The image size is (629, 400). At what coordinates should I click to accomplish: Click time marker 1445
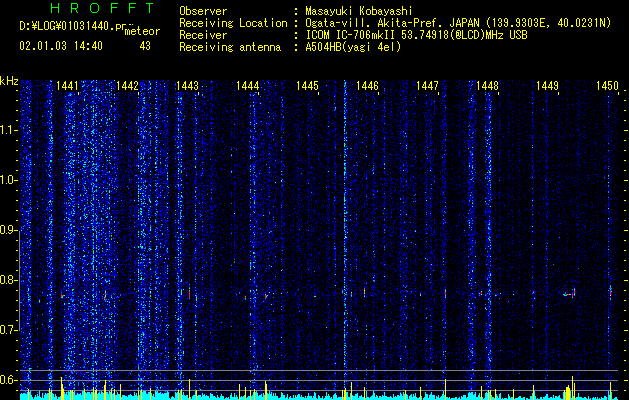click(307, 86)
